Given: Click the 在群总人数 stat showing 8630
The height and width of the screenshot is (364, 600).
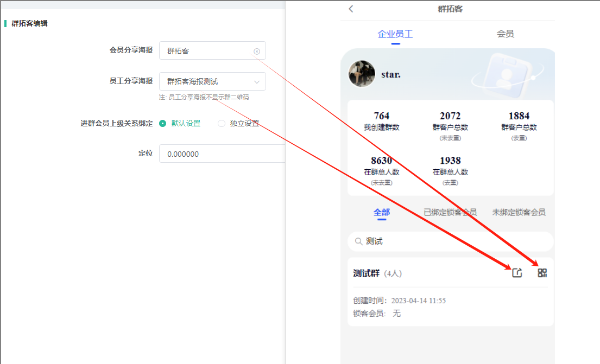Looking at the screenshot, I should click(x=382, y=166).
